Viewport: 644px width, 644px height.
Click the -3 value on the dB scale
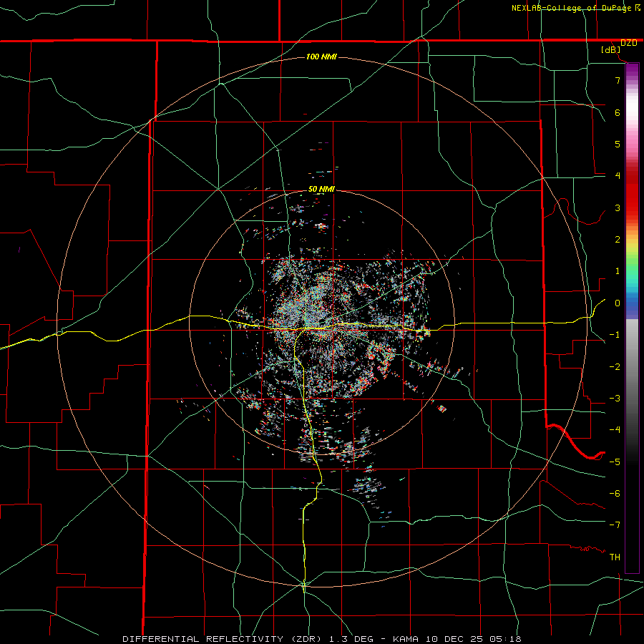pyautogui.click(x=615, y=399)
